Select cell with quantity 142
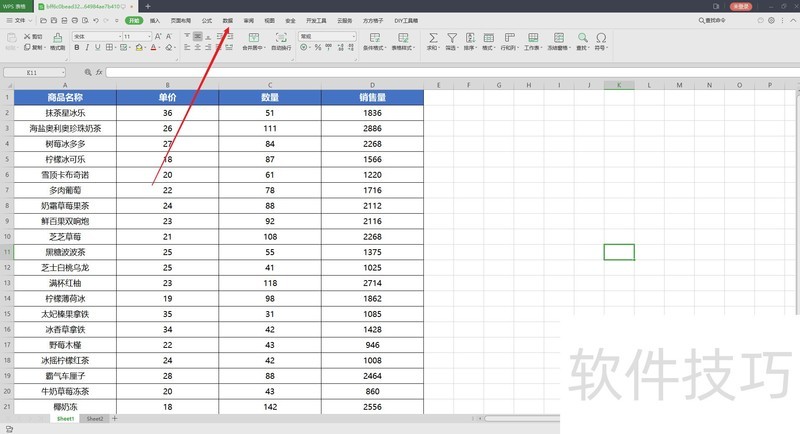The height and width of the screenshot is (434, 800). click(x=270, y=407)
